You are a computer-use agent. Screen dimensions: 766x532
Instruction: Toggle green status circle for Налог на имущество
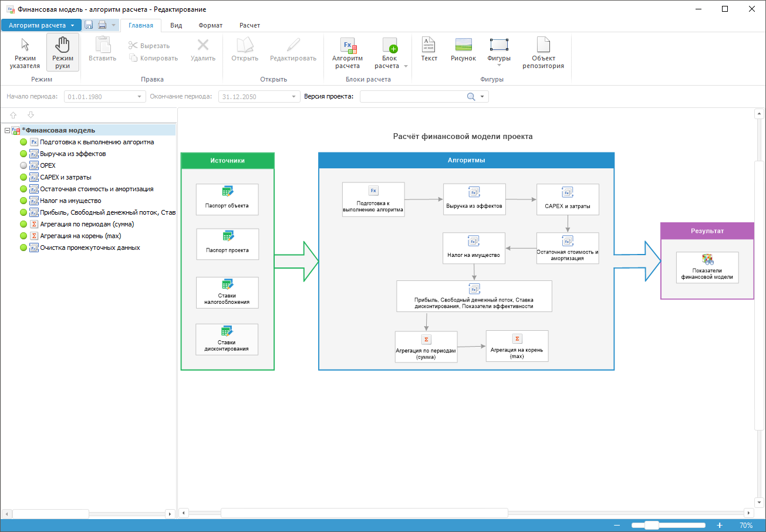click(x=23, y=201)
